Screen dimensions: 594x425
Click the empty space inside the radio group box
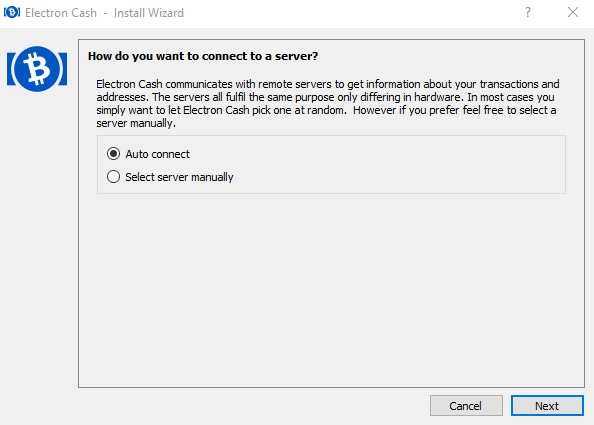click(x=398, y=165)
